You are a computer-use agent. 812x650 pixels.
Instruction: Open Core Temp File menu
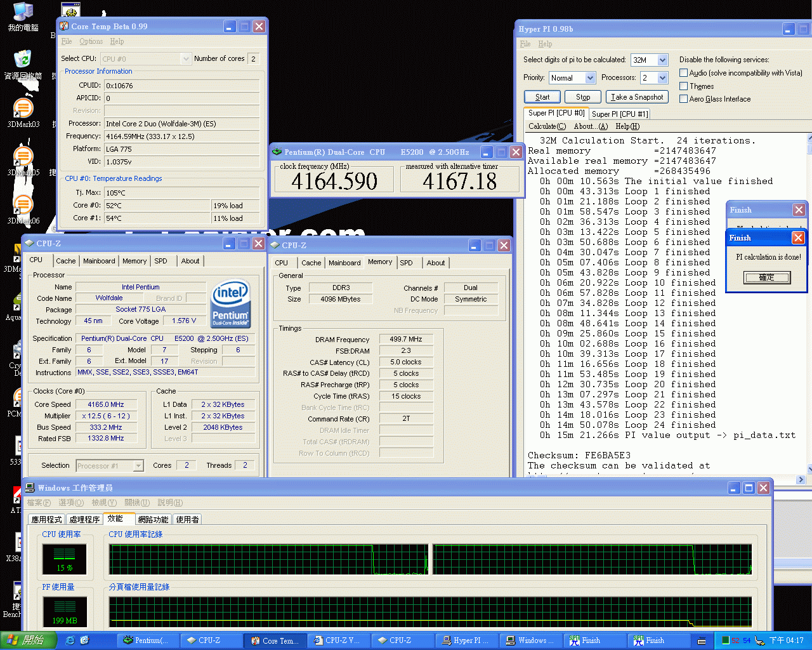tap(67, 41)
